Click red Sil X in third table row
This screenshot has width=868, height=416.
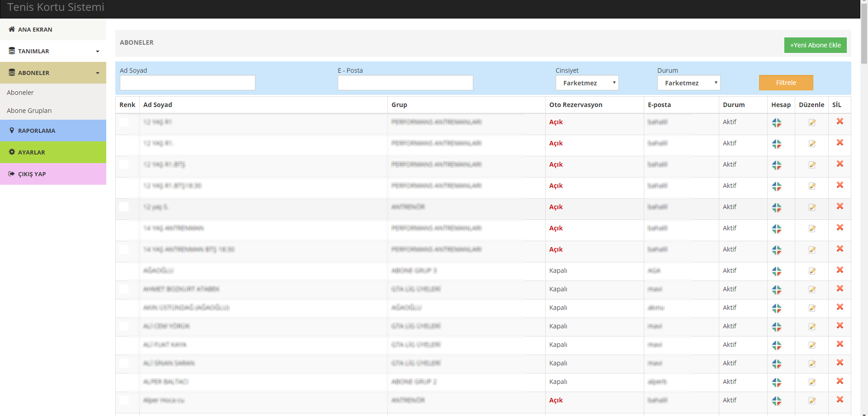[840, 164]
